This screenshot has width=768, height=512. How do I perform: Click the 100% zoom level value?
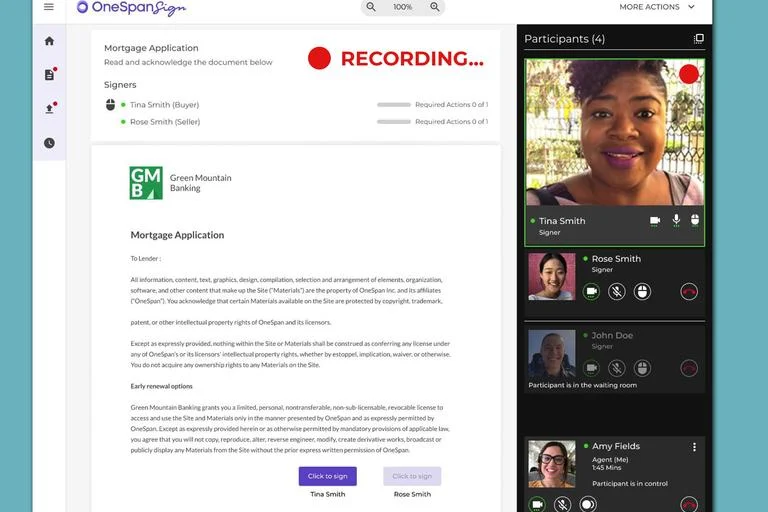[x=403, y=7]
